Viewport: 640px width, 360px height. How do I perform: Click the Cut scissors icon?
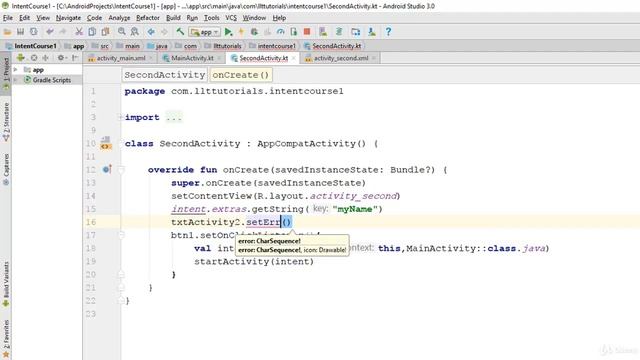pos(79,32)
